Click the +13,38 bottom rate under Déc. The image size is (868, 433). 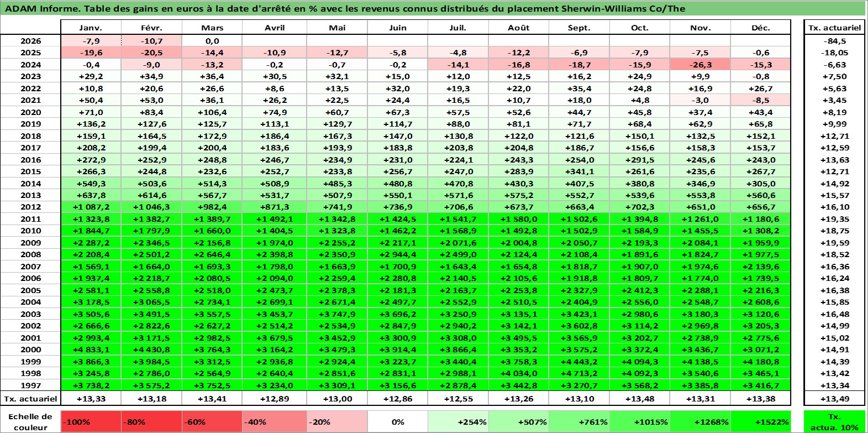(760, 399)
